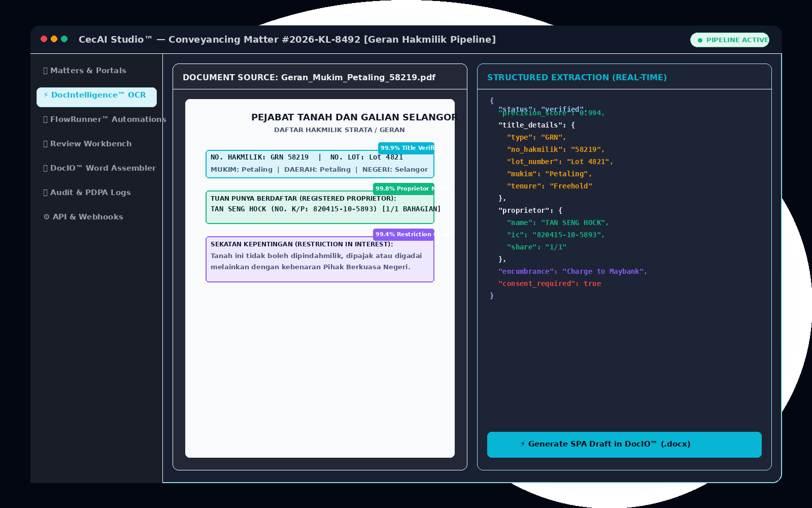Click the "ic": "820415-10-5893" line
Screen dimensions: 812x508
(556, 235)
